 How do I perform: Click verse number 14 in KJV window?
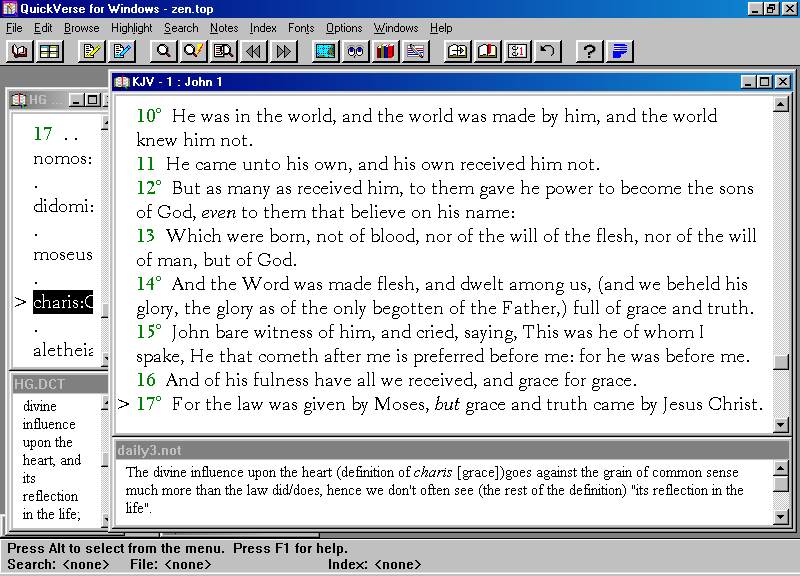tap(146, 284)
